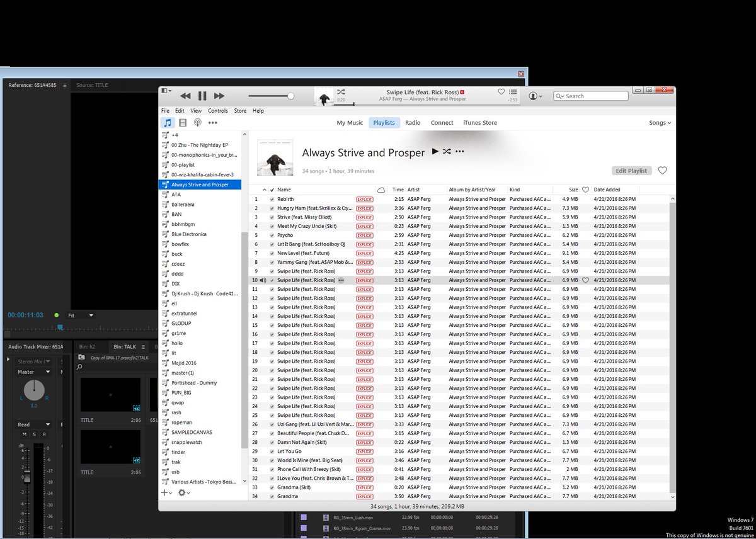Love the playlist with heart beside Edit Playlist

point(662,171)
